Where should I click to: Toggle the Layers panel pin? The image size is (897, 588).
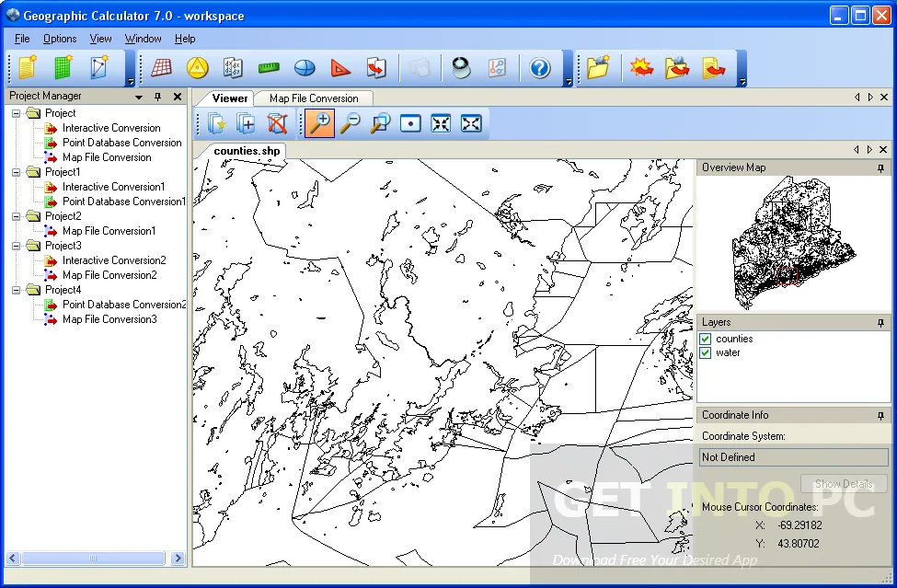[880, 323]
